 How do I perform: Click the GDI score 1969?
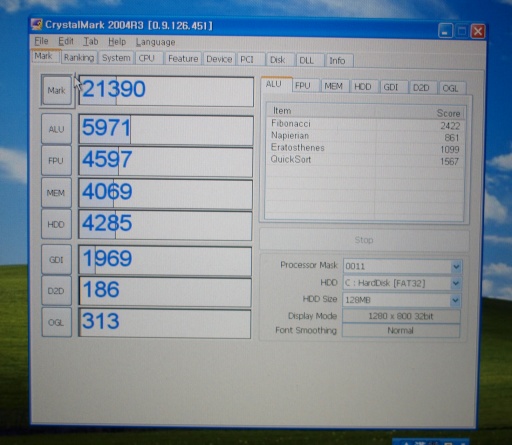[x=165, y=261]
